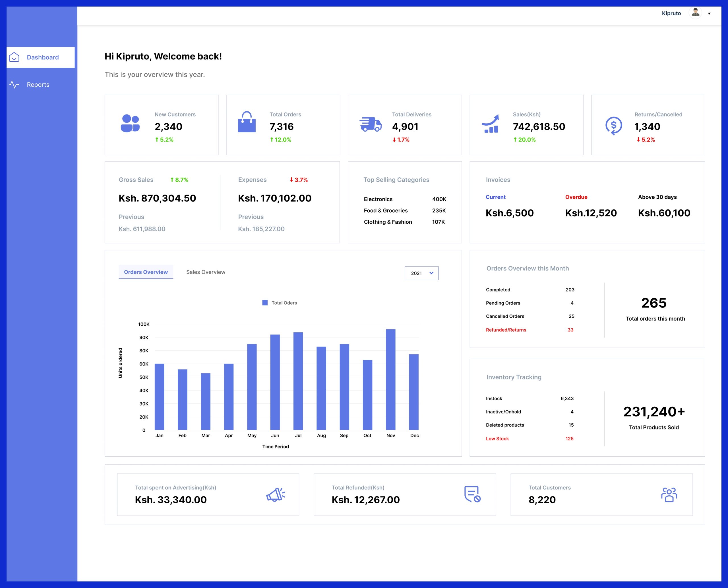Expand the user menu arrow beside avatar
The image size is (728, 588).
[x=709, y=14]
